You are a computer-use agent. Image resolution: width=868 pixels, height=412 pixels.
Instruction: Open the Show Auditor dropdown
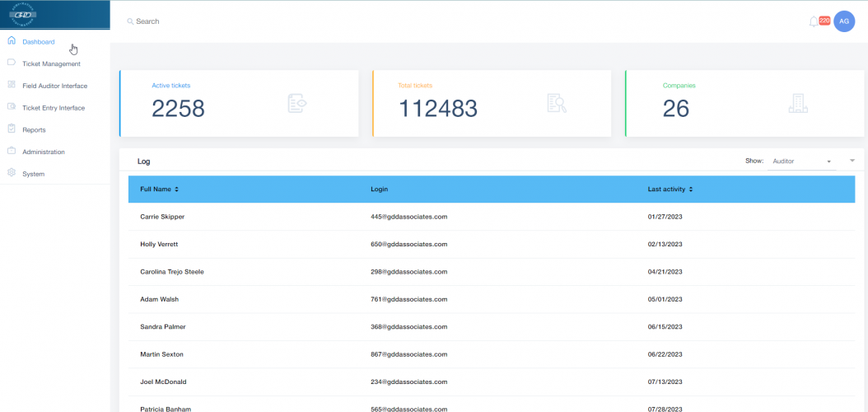pos(801,162)
